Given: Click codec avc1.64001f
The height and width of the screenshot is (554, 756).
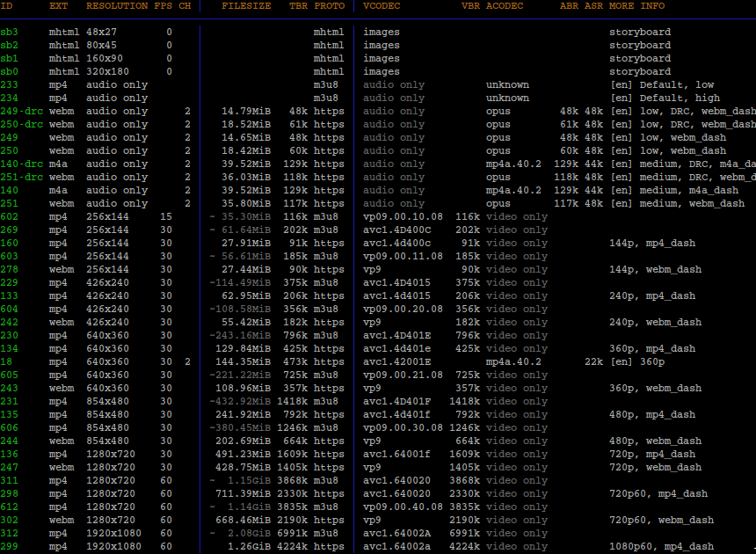Looking at the screenshot, I should point(396,455).
